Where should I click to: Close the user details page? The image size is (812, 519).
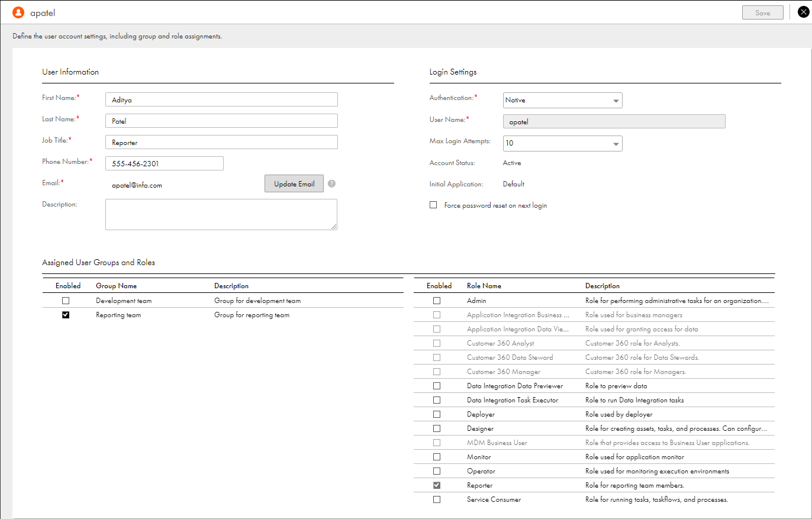pyautogui.click(x=803, y=12)
